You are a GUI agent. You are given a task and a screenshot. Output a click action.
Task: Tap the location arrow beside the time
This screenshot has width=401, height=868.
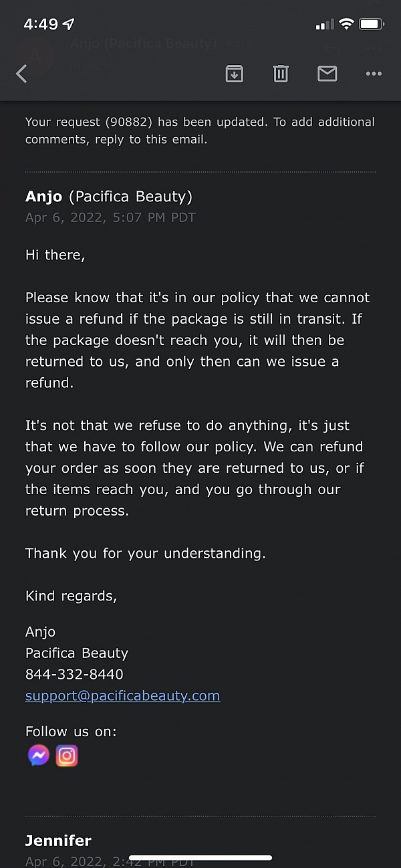tap(69, 25)
